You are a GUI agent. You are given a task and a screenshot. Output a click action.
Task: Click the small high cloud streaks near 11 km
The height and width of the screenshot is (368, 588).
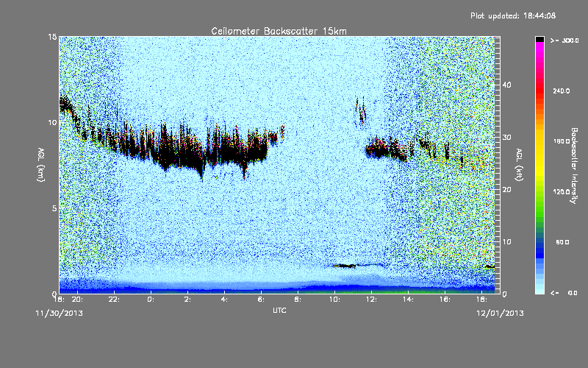361,110
